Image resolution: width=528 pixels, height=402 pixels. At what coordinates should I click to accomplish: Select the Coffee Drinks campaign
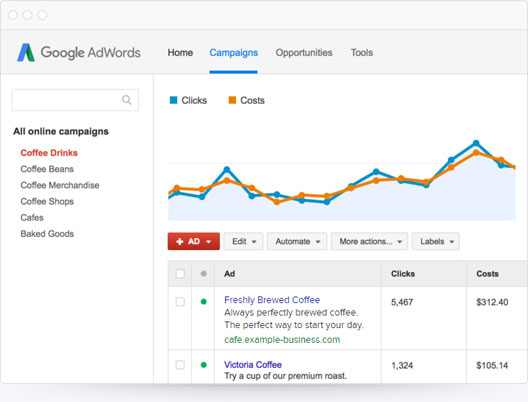49,153
